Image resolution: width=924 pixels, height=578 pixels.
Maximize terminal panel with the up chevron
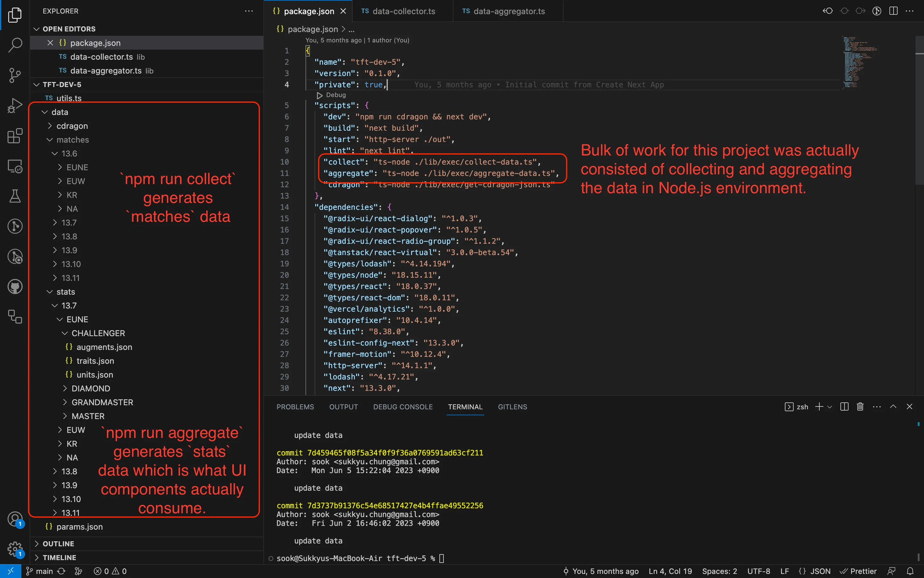(x=893, y=407)
